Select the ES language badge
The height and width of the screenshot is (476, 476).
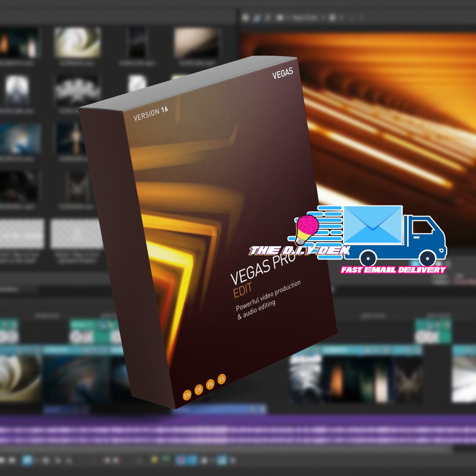(222, 380)
